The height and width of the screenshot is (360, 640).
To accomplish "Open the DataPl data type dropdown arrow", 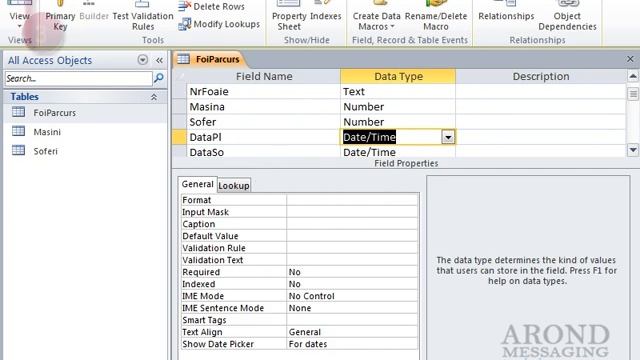I will [x=448, y=137].
